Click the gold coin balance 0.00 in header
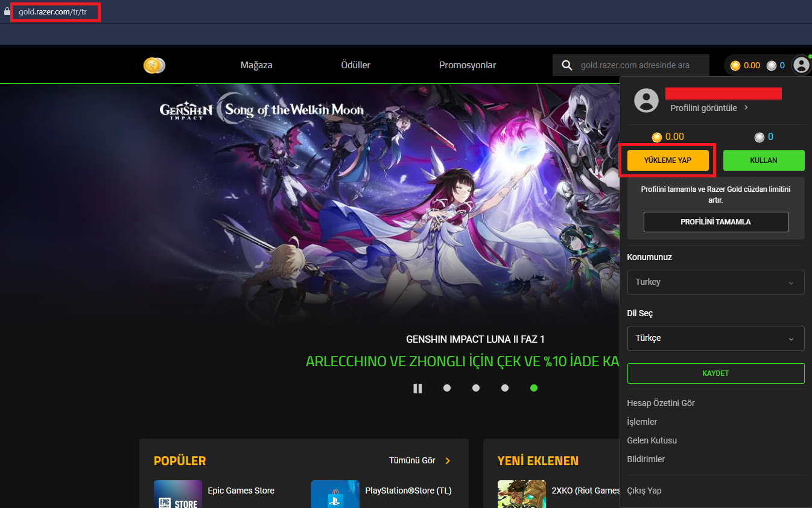Image resolution: width=812 pixels, height=508 pixels. [745, 65]
